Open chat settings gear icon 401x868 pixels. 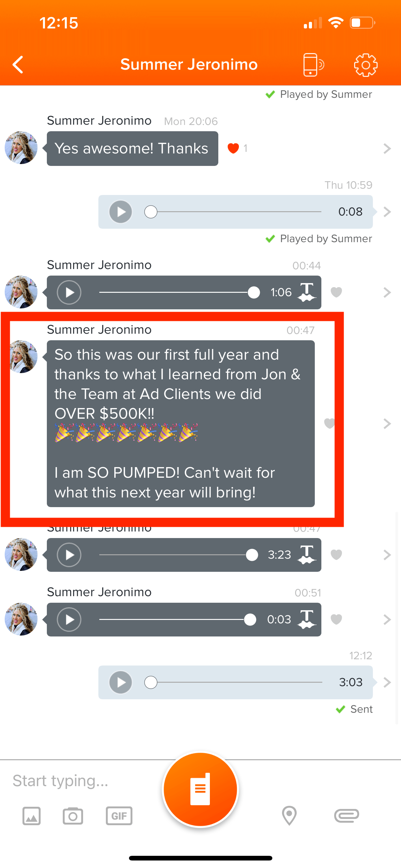pyautogui.click(x=366, y=65)
